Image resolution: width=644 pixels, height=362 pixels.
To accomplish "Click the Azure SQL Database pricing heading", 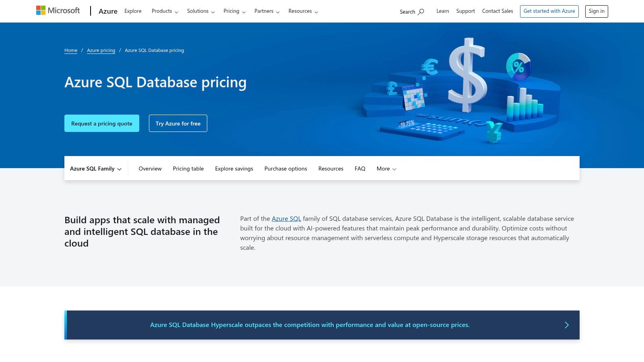I will click(155, 82).
